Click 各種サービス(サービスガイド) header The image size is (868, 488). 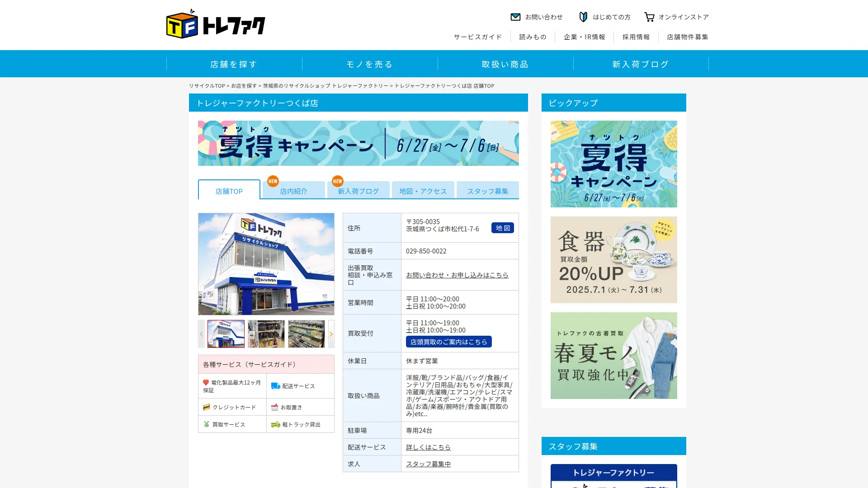click(x=266, y=364)
